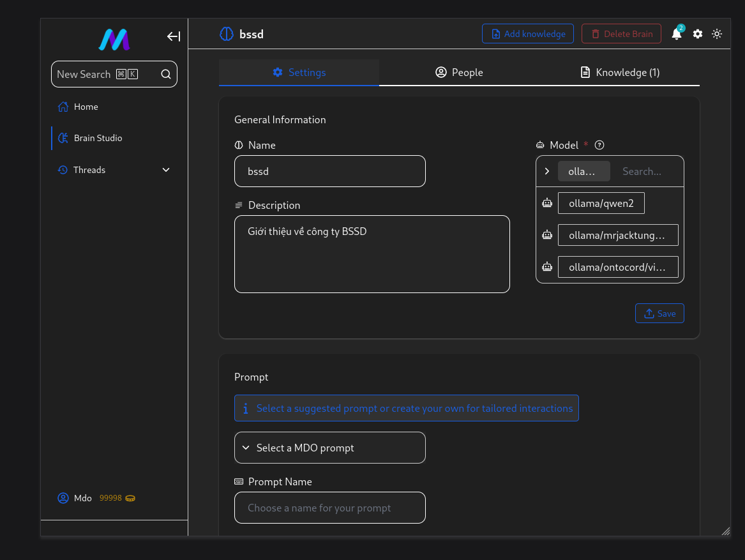Click the Name field brain icon

click(239, 145)
